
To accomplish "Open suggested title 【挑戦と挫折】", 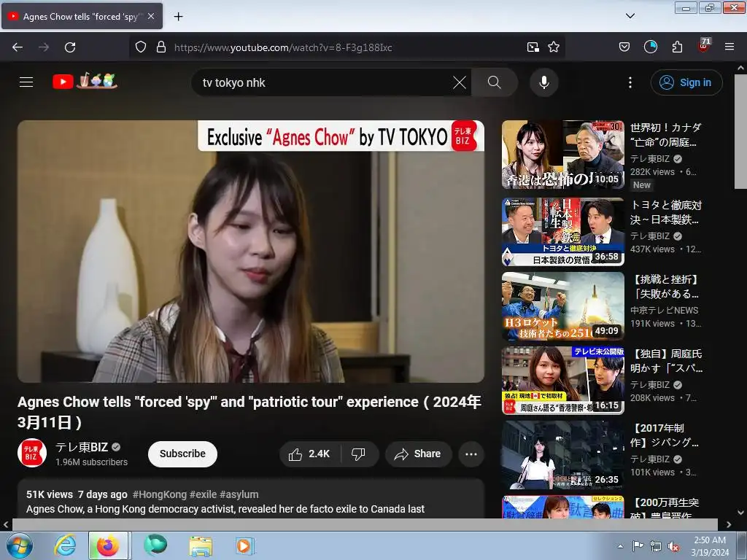I will (665, 286).
